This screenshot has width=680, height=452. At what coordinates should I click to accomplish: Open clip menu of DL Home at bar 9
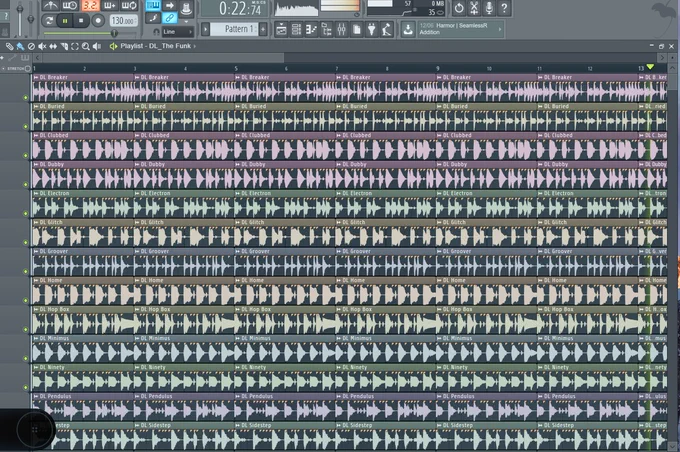pos(439,280)
